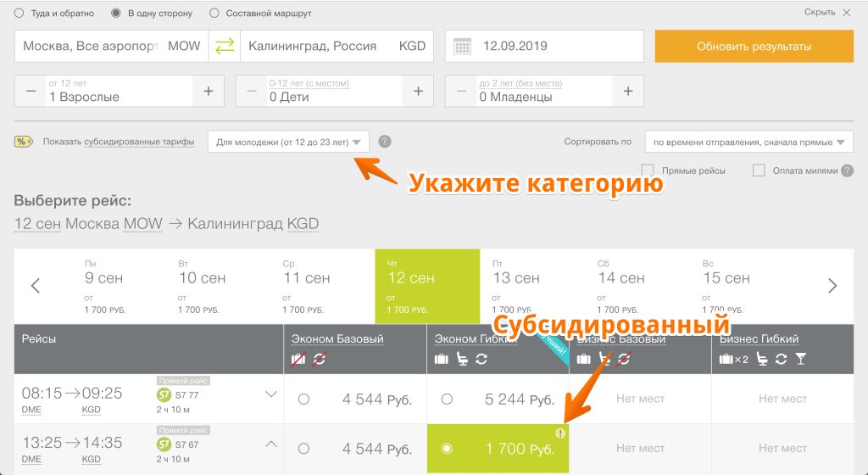Click warning exclamation icon on 1 700 fare
Screen dimensions: 868x475
(x=560, y=433)
